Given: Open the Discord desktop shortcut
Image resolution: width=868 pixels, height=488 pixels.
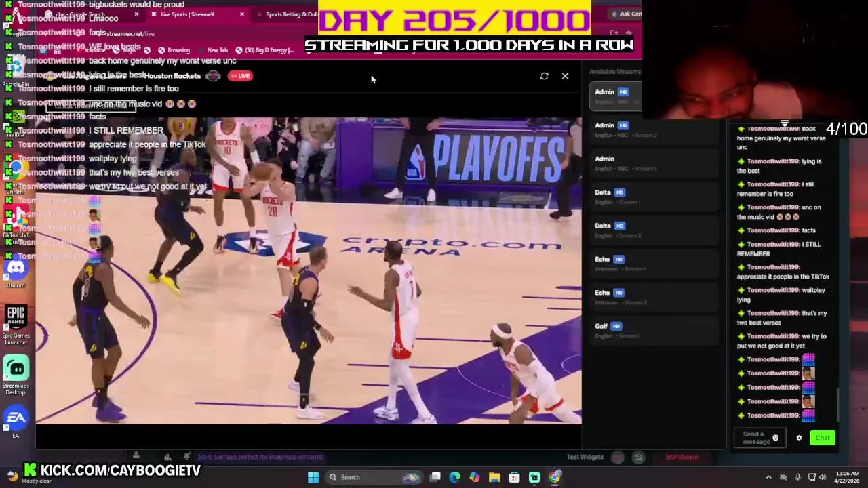Looking at the screenshot, I should 16,272.
